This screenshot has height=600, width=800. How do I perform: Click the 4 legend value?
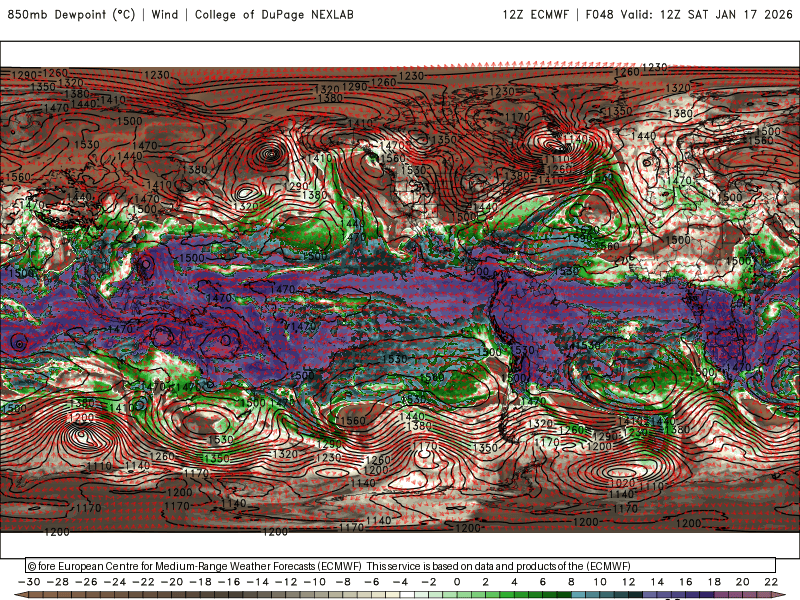[514, 582]
